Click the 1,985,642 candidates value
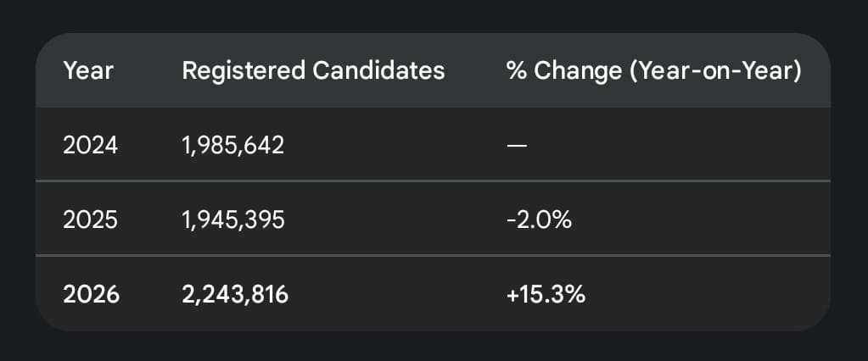The width and height of the screenshot is (868, 361). (x=232, y=146)
